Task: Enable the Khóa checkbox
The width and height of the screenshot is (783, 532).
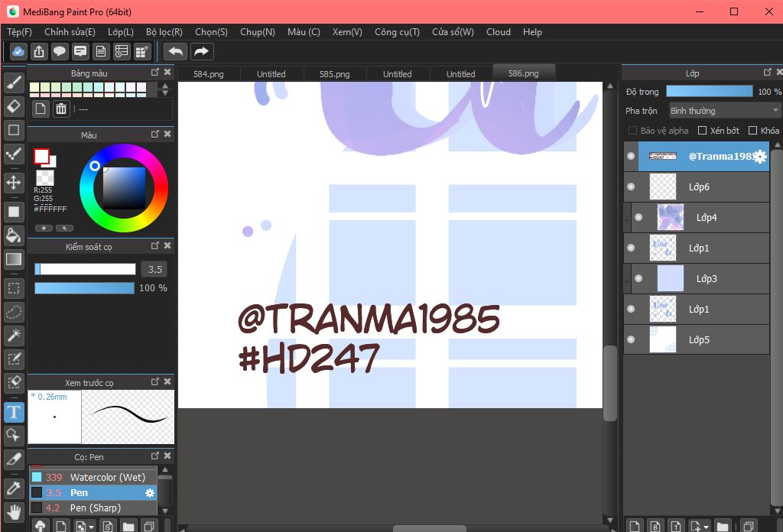Action: pos(752,130)
